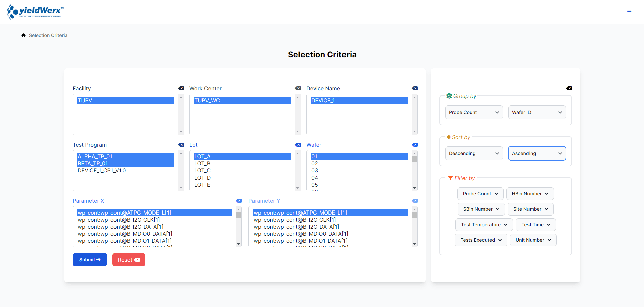Expand the Site Number filter
The image size is (644, 307).
[x=531, y=209]
